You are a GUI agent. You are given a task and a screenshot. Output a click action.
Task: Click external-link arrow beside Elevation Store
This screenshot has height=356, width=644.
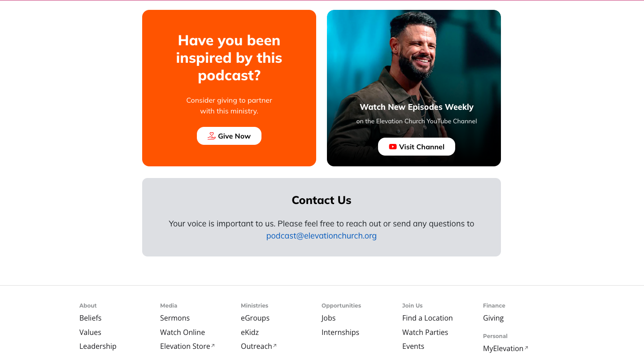pos(213,346)
